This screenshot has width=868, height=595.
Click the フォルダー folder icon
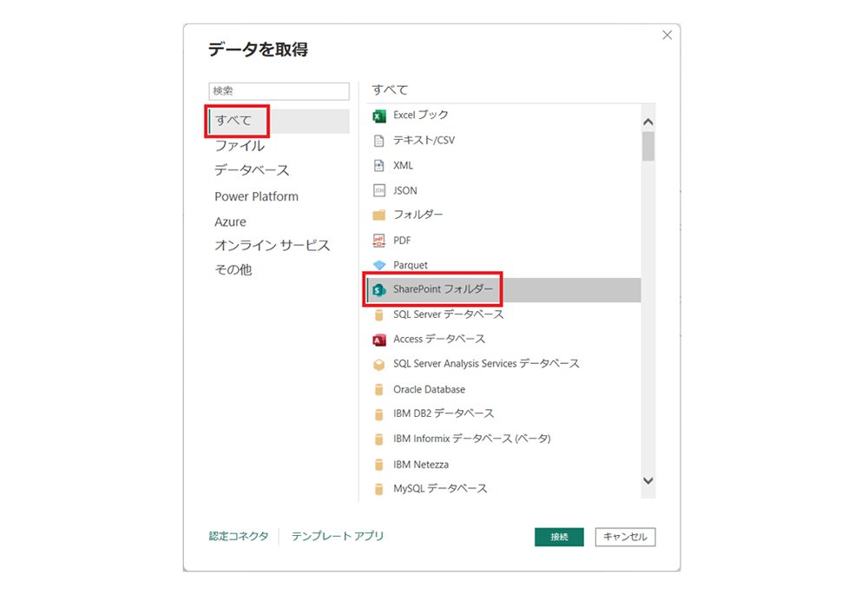379,215
